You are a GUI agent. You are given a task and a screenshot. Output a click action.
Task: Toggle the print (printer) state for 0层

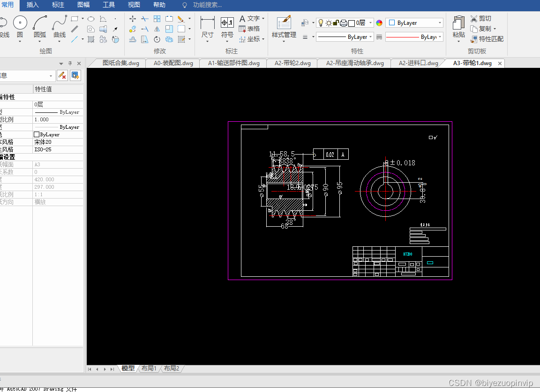click(x=343, y=23)
